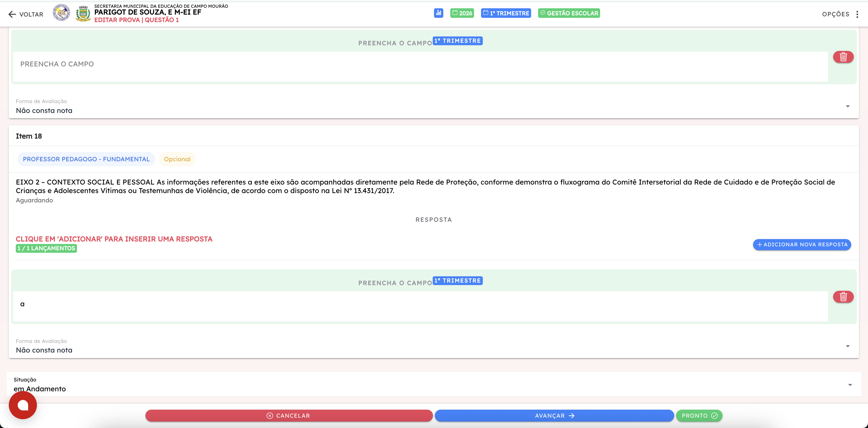The height and width of the screenshot is (428, 868).
Task: Click the 'Aguardando' status text
Action: coord(34,200)
